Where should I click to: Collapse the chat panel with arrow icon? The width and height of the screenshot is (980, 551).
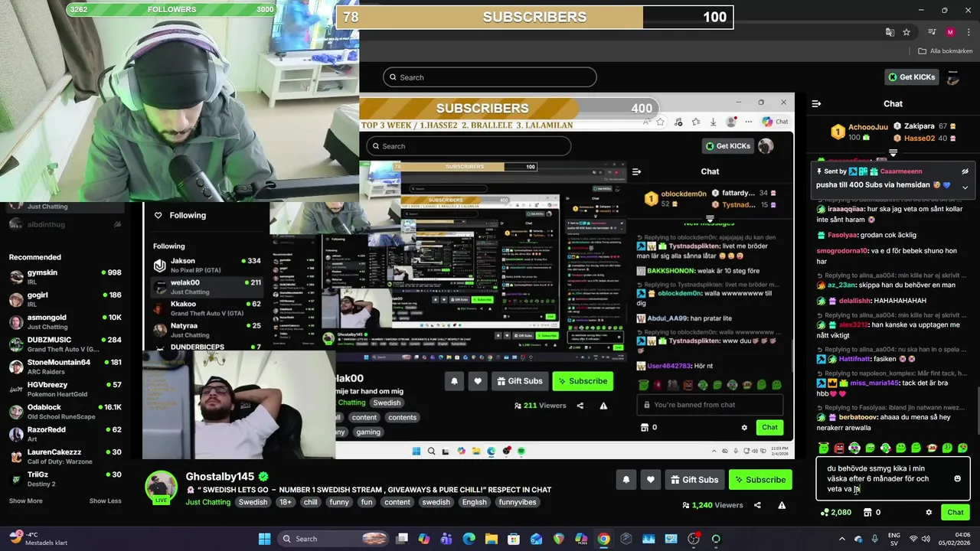tap(816, 103)
